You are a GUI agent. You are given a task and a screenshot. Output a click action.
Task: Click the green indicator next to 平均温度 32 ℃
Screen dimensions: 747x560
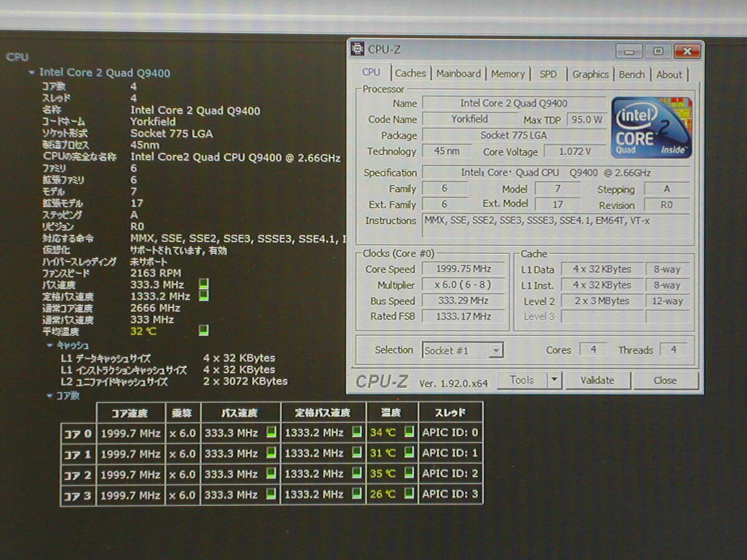click(x=204, y=330)
